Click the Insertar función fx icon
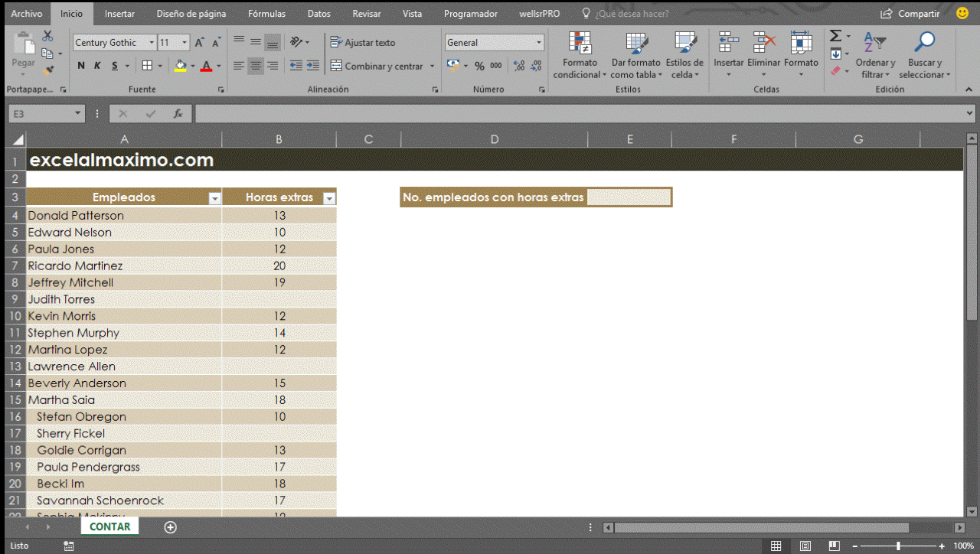The height and width of the screenshot is (554, 980). (179, 112)
